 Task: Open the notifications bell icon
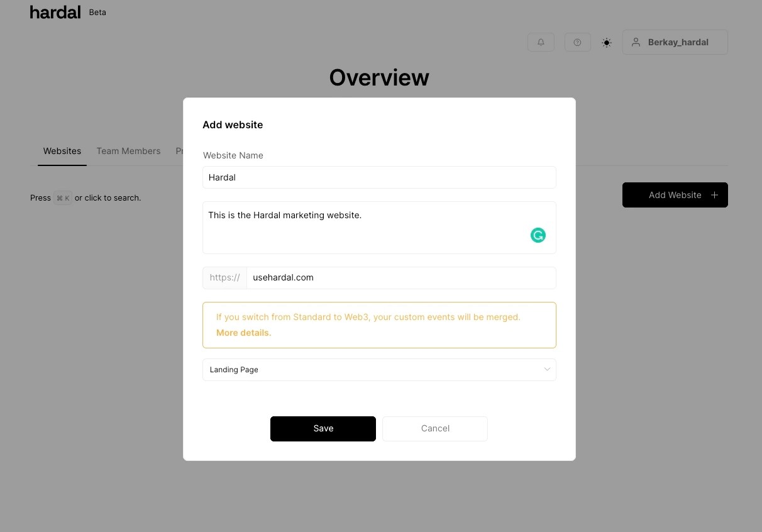[x=541, y=42]
